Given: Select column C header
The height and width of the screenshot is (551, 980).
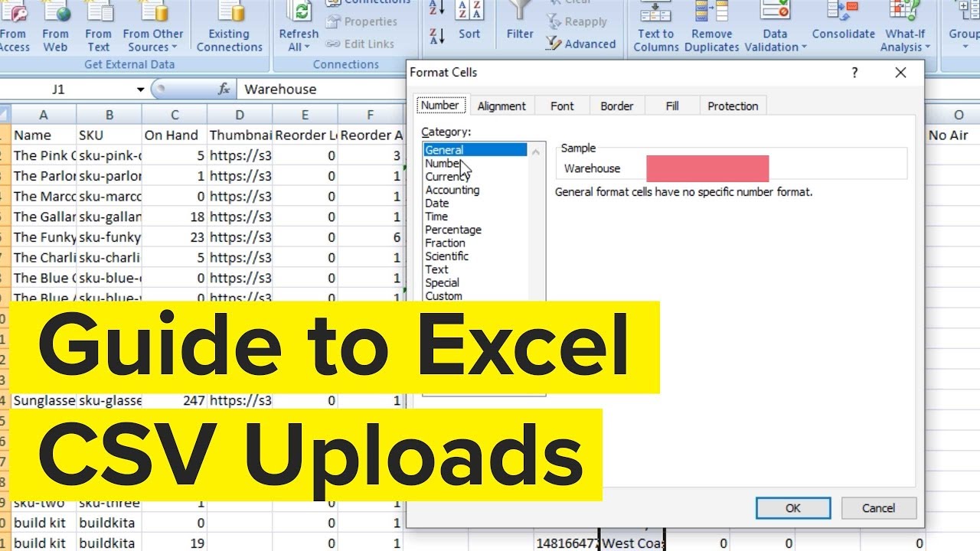Looking at the screenshot, I should [x=175, y=115].
